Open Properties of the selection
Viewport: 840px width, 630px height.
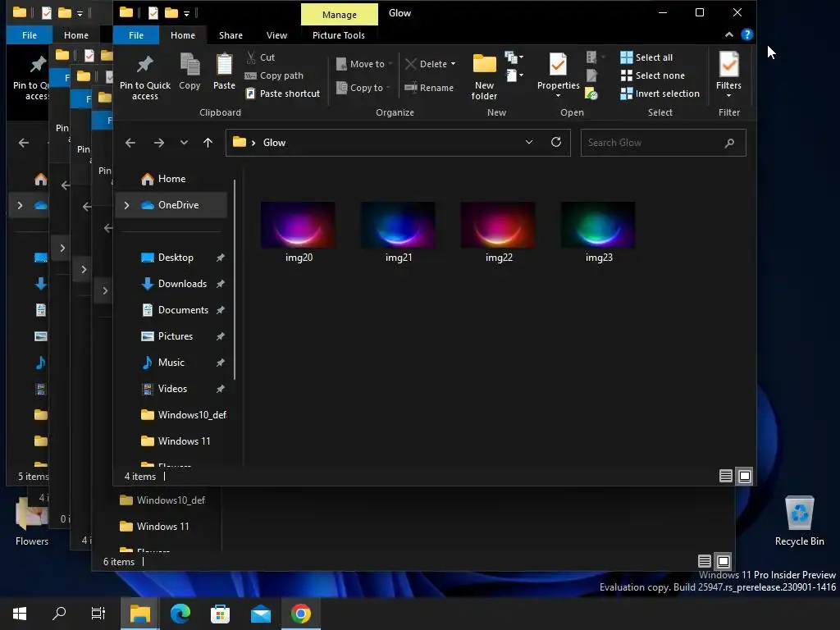coord(558,75)
